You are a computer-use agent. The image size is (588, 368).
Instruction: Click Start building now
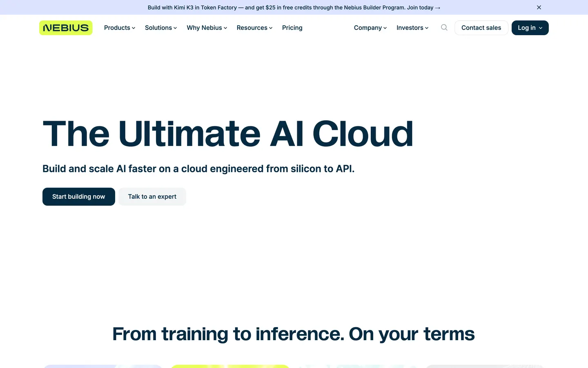click(x=79, y=197)
